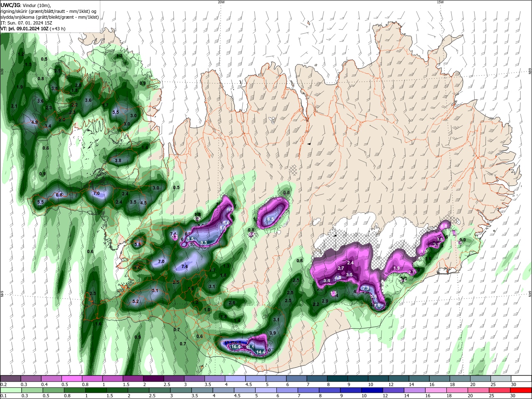Viewport: 532px width, 399px height.
Task: Click the 14.4 precipitation value
Action: click(x=261, y=352)
